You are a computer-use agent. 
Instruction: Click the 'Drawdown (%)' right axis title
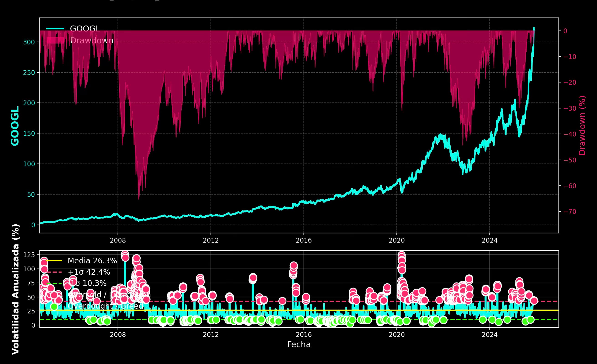pos(582,126)
